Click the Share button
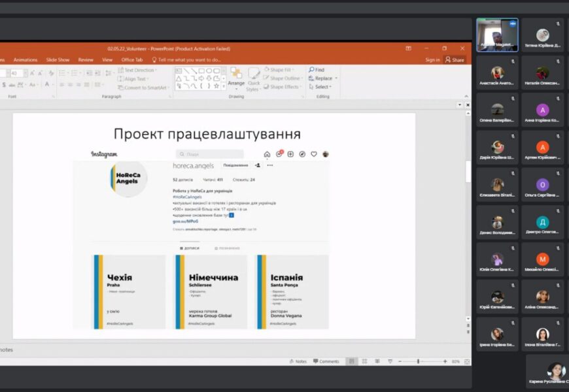 click(x=455, y=59)
